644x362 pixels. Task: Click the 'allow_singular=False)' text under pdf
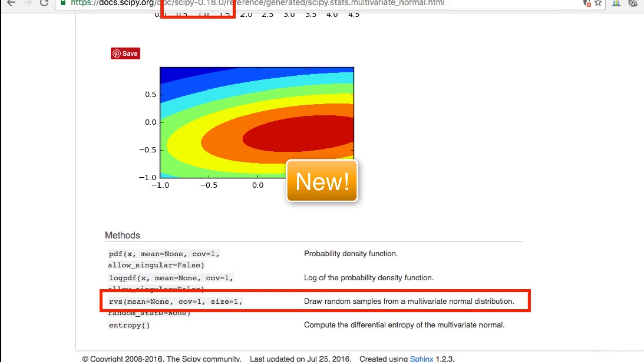click(156, 265)
